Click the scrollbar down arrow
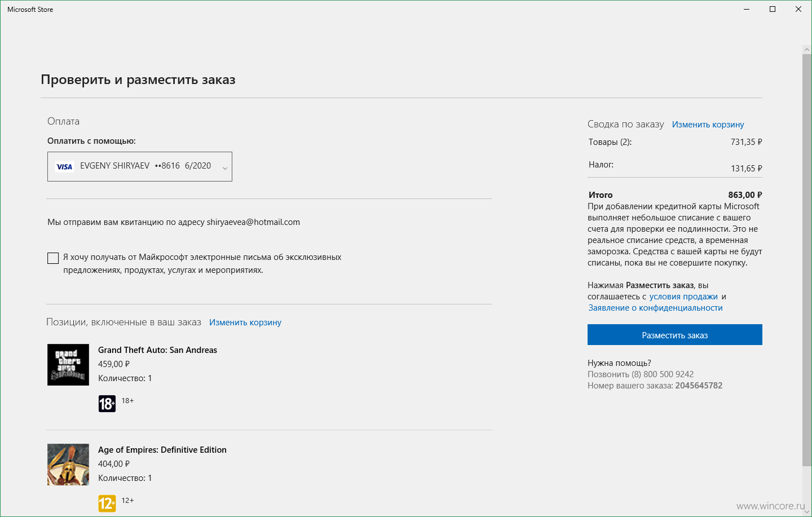Viewport: 812px width, 517px height. tap(807, 511)
